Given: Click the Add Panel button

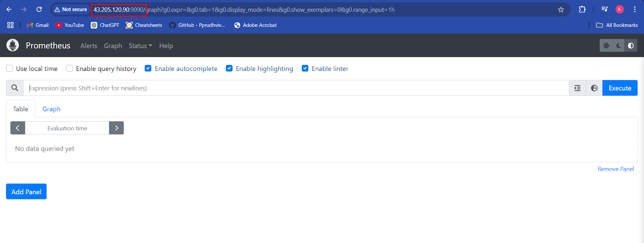Looking at the screenshot, I should click(26, 191).
